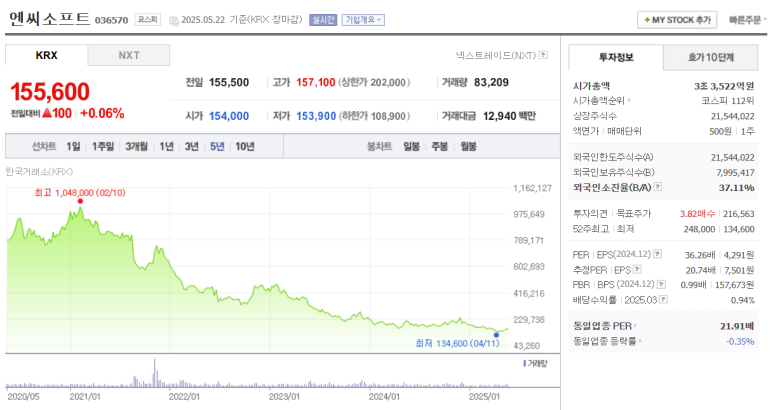Image resolution: width=773 pixels, height=410 pixels.
Task: Click the 코스피 market badge
Action: tap(147, 20)
